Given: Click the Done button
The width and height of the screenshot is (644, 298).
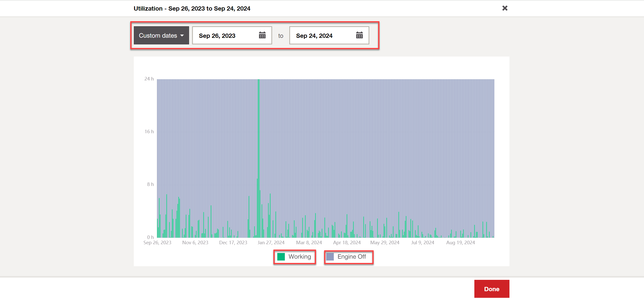Looking at the screenshot, I should click(x=492, y=289).
